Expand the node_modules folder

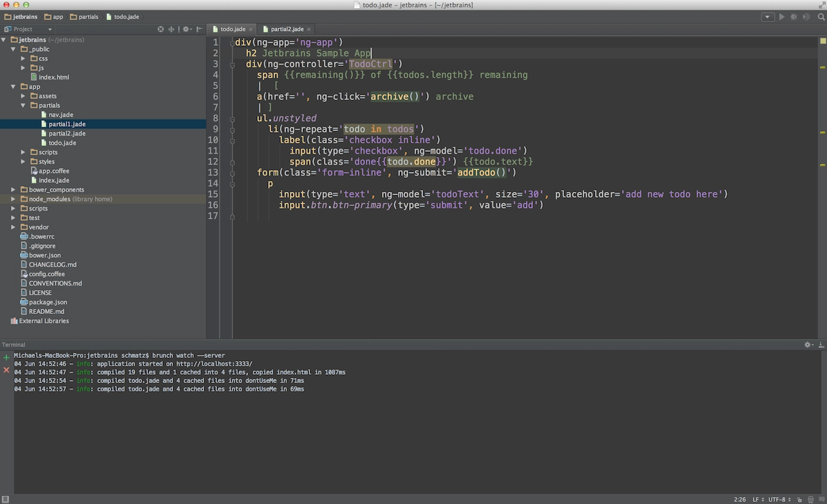click(x=14, y=199)
